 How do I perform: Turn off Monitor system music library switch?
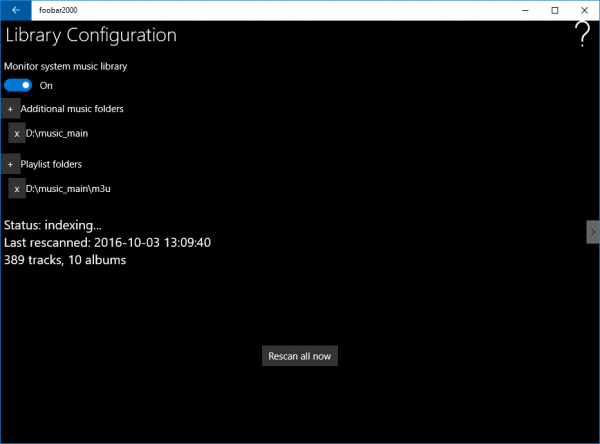click(18, 85)
